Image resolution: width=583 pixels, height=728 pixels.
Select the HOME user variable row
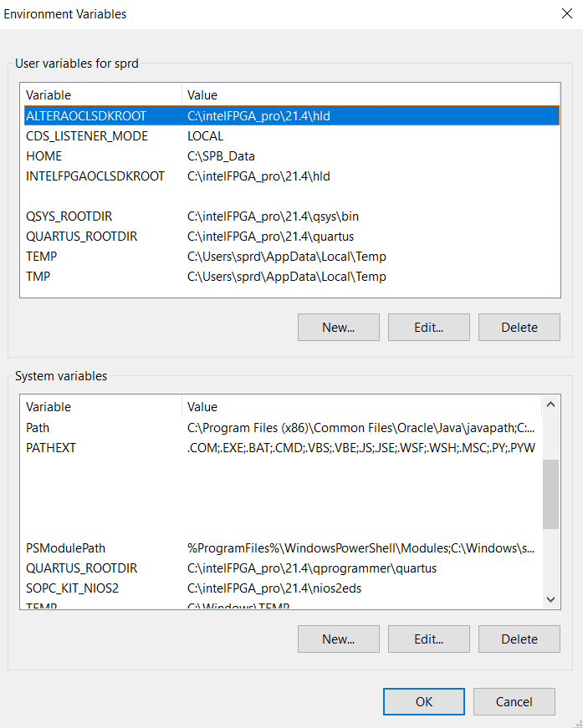click(44, 156)
